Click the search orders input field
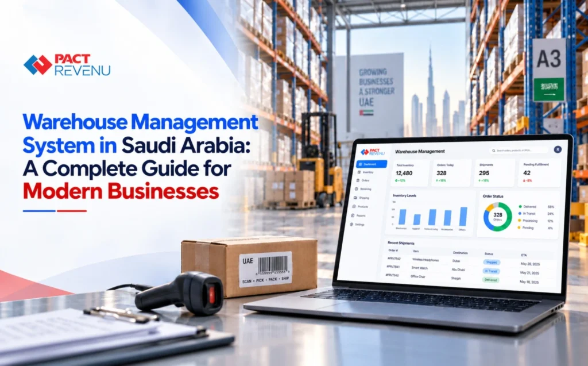Viewport: 588px width, 366px height. coord(519,150)
